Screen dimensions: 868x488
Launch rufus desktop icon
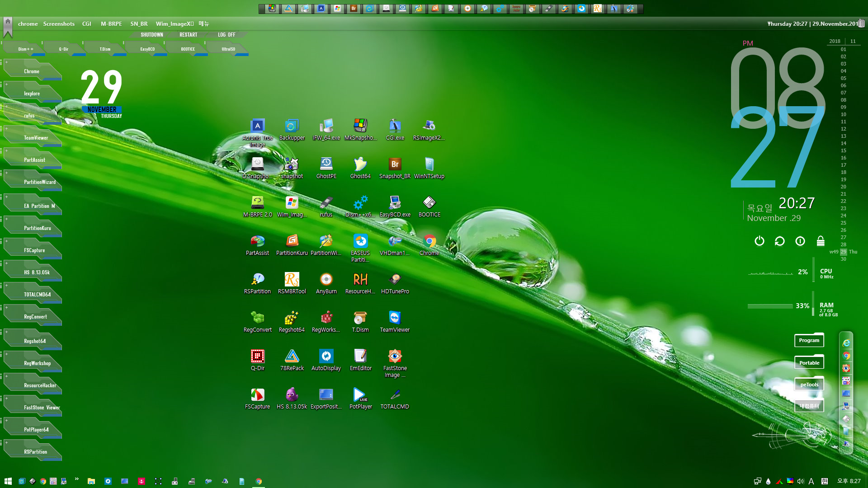click(326, 206)
